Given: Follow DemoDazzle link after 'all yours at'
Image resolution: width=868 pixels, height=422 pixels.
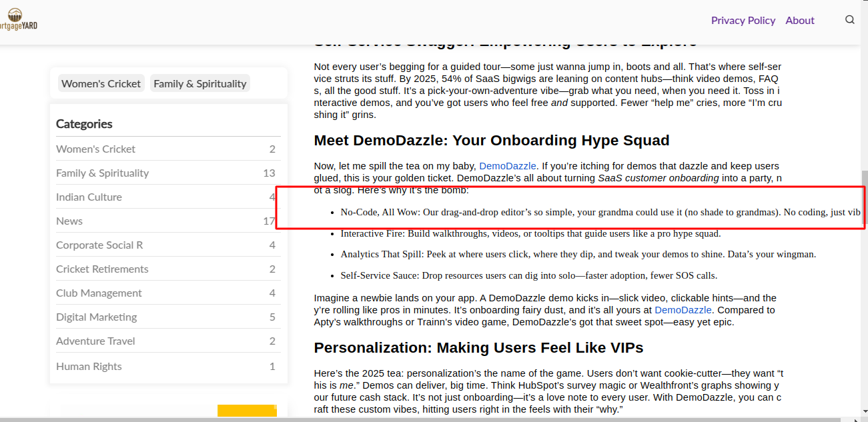Looking at the screenshot, I should click(x=683, y=310).
